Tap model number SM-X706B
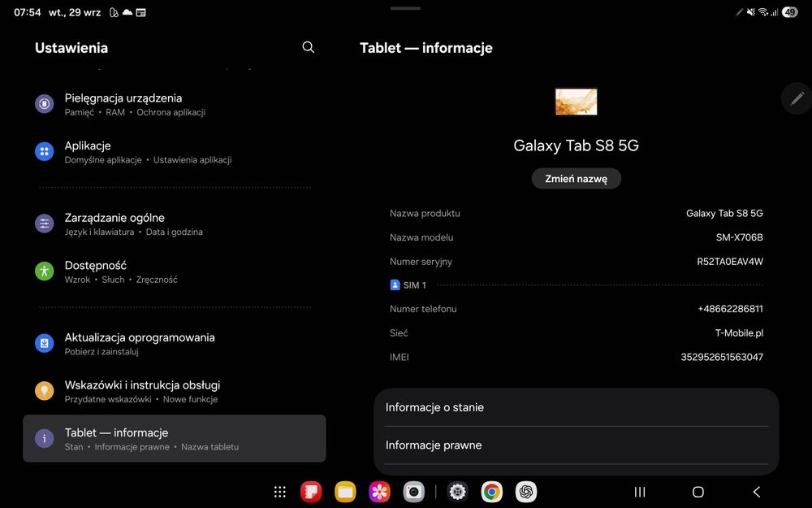Image resolution: width=812 pixels, height=508 pixels. click(x=740, y=237)
